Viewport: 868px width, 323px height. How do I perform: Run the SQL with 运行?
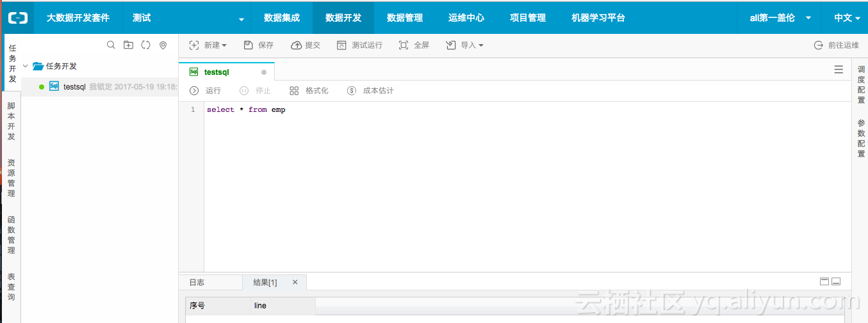tap(205, 91)
